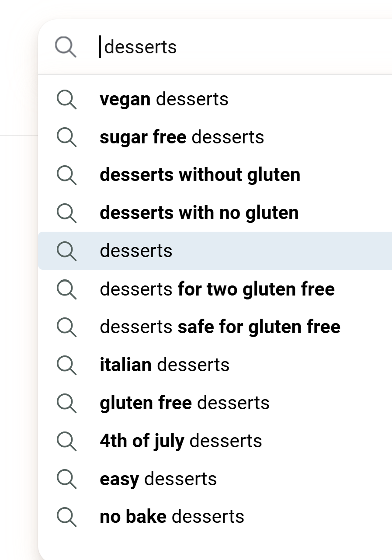Image resolution: width=392 pixels, height=560 pixels.
Task: Select the gluten free desserts suggestion
Action: pos(215,403)
